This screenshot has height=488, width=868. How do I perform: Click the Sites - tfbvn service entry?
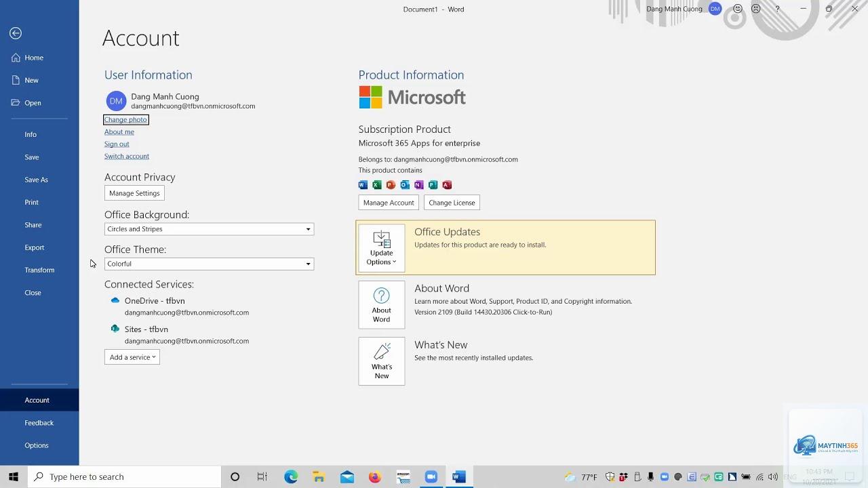(180, 335)
